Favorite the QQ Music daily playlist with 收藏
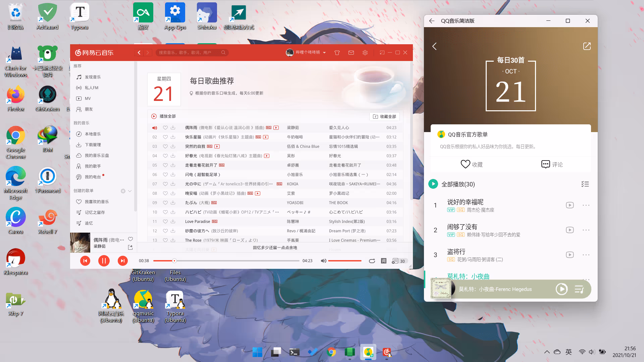 pyautogui.click(x=472, y=164)
